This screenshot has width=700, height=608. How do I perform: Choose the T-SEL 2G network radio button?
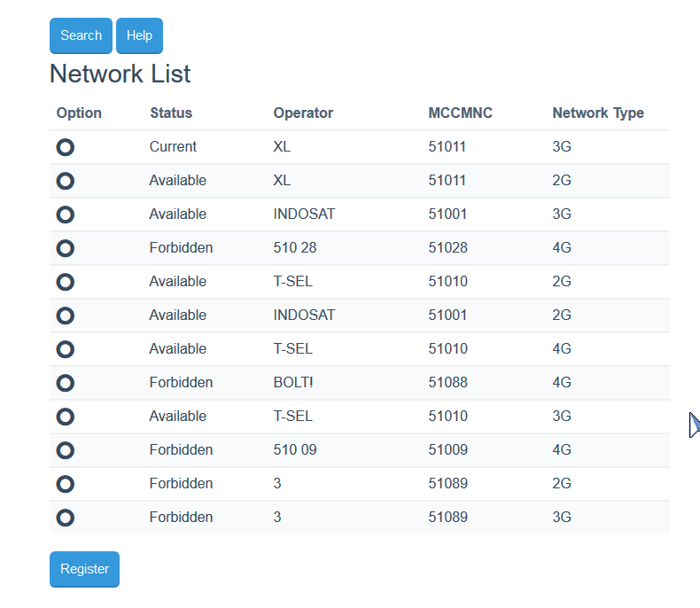point(65,282)
